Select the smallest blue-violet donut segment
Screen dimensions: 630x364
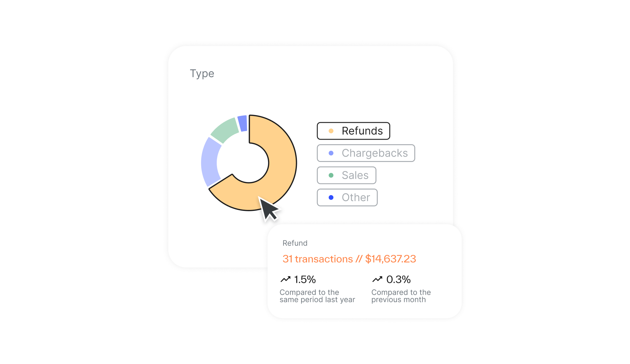[243, 123]
